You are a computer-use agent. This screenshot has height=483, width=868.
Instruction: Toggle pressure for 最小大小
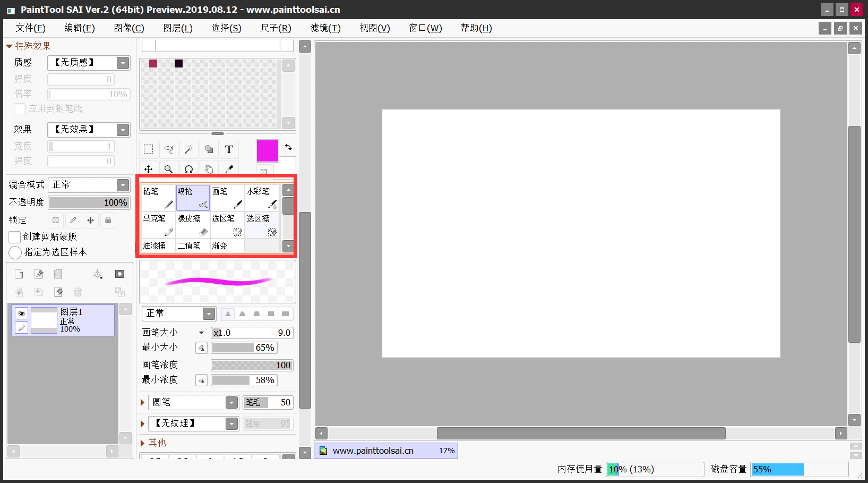(x=201, y=348)
